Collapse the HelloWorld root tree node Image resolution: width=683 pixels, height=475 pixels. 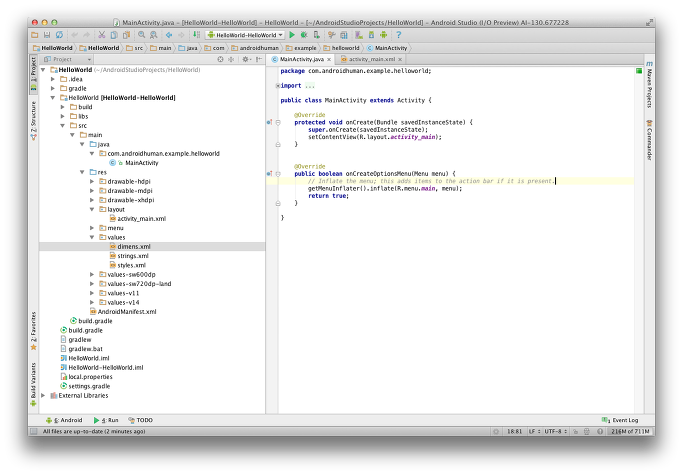(43, 70)
